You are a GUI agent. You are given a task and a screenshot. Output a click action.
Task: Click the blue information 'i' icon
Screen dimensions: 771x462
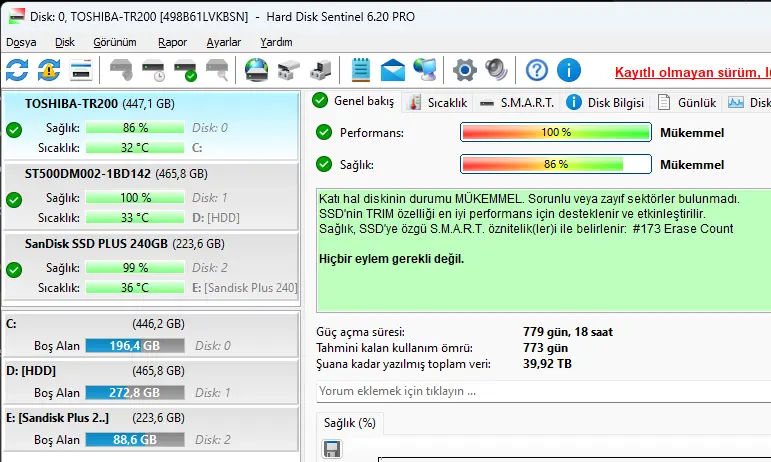point(569,70)
